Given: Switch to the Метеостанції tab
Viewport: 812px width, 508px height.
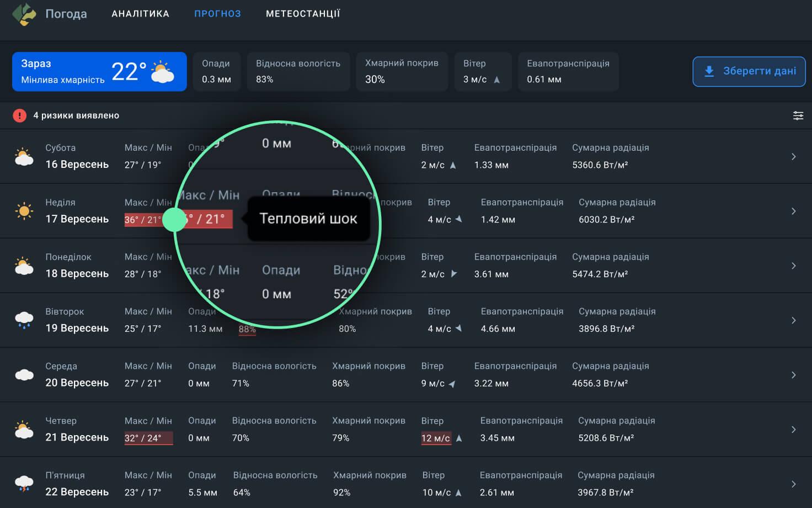Looking at the screenshot, I should coord(303,14).
